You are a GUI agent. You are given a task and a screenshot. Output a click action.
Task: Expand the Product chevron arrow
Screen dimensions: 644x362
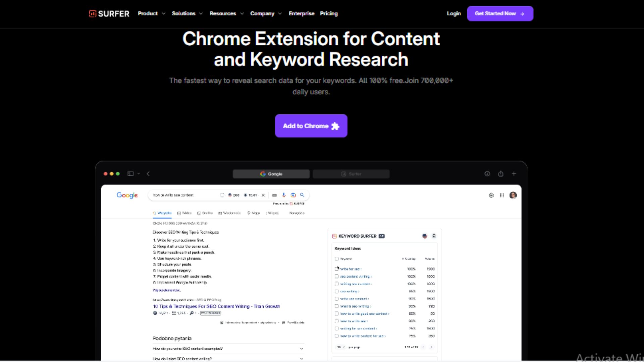click(164, 14)
